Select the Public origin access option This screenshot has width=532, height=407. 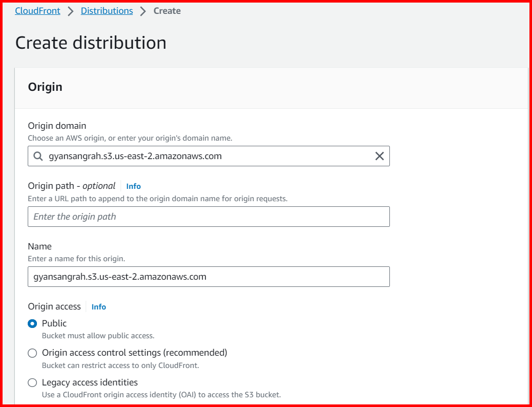pos(32,323)
